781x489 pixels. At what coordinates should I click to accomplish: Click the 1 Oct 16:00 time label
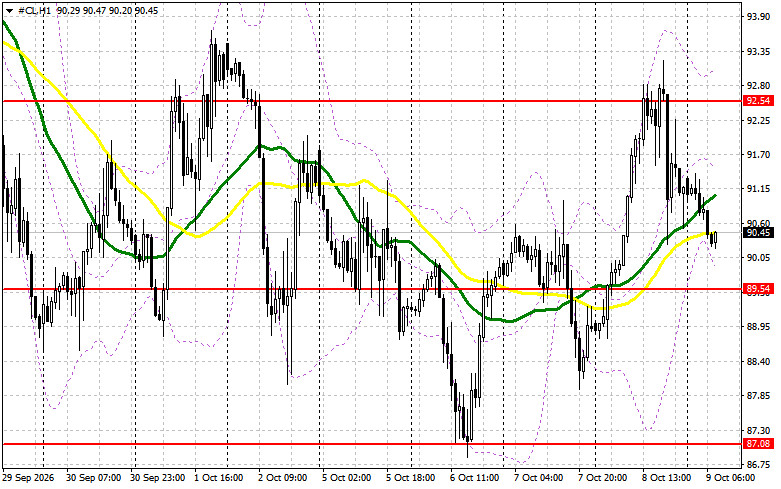click(x=218, y=478)
